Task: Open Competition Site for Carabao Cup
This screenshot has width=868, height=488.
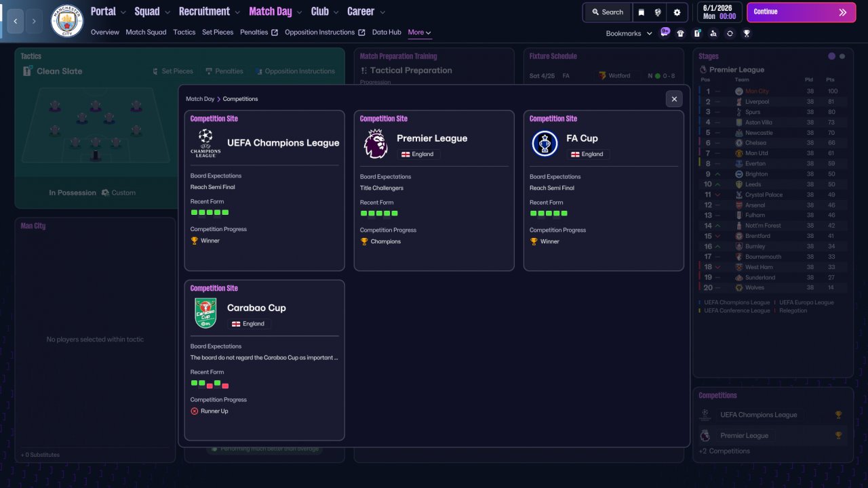Action: click(x=214, y=288)
